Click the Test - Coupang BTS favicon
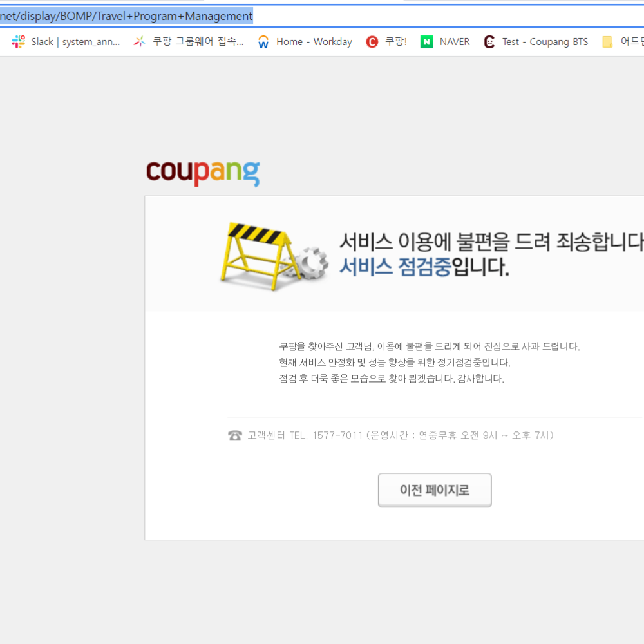 [489, 42]
